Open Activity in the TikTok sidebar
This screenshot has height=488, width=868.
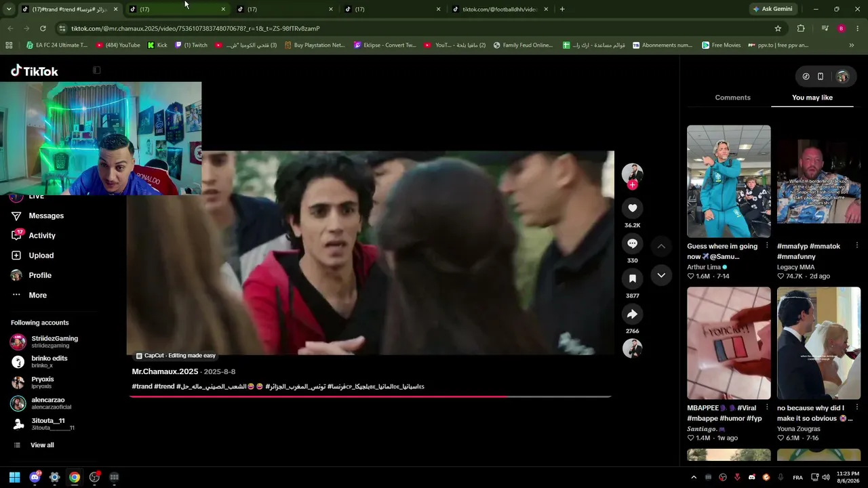point(42,235)
